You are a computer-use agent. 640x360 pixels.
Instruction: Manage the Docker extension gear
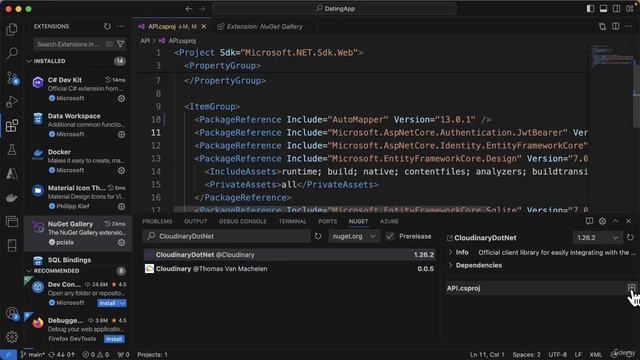121,170
